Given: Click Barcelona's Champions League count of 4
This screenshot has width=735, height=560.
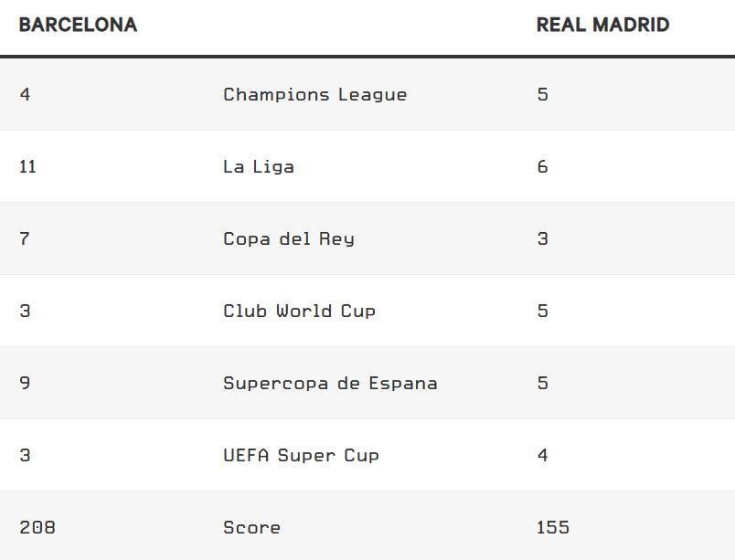Looking at the screenshot, I should pyautogui.click(x=25, y=94).
